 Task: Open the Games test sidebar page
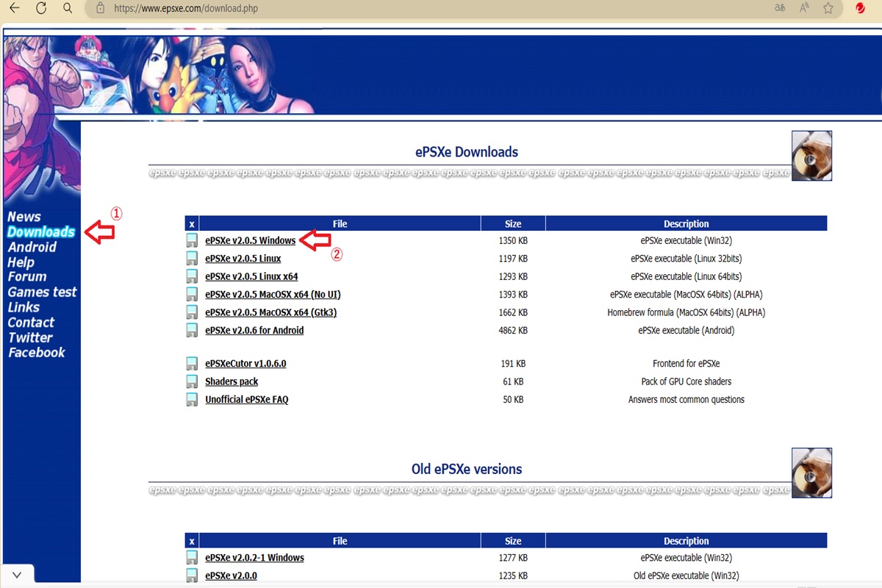click(42, 292)
